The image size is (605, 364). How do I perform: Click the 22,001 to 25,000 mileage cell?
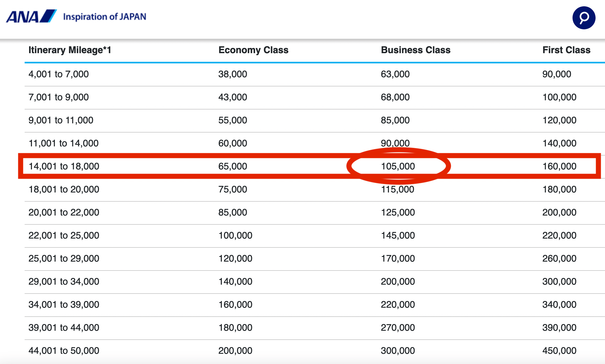click(x=64, y=235)
